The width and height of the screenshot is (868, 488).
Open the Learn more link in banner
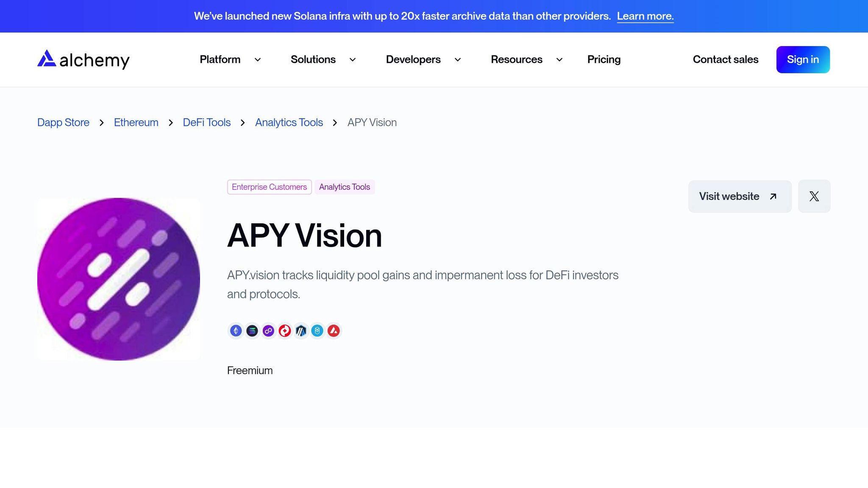coord(645,16)
